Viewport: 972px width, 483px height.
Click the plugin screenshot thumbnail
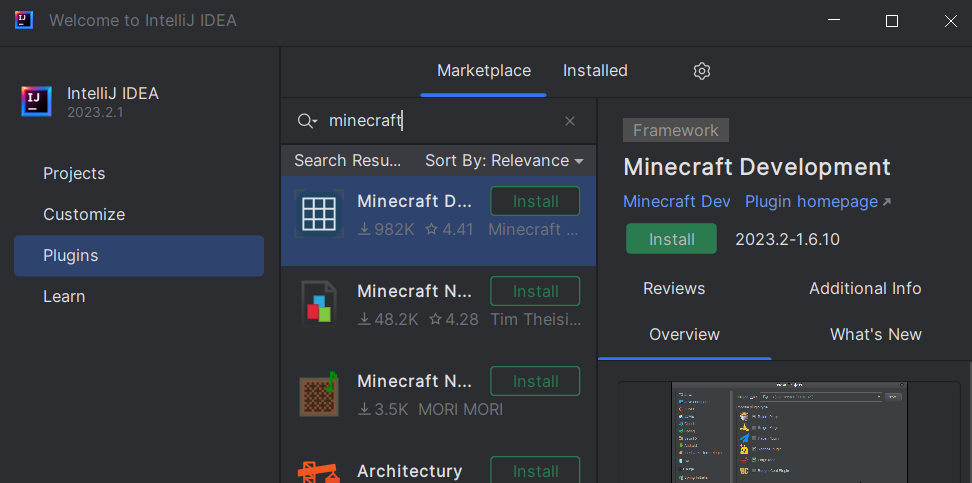tap(789, 432)
